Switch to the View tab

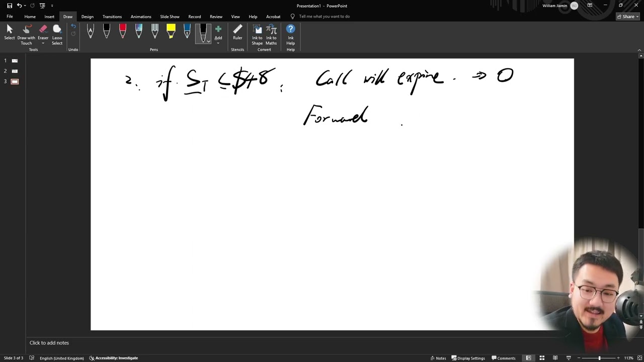click(235, 17)
